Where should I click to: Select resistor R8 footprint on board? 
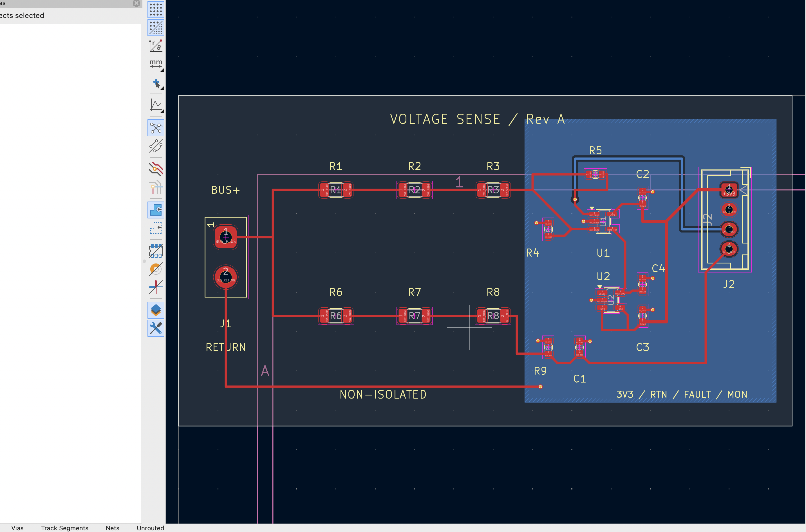pyautogui.click(x=493, y=316)
